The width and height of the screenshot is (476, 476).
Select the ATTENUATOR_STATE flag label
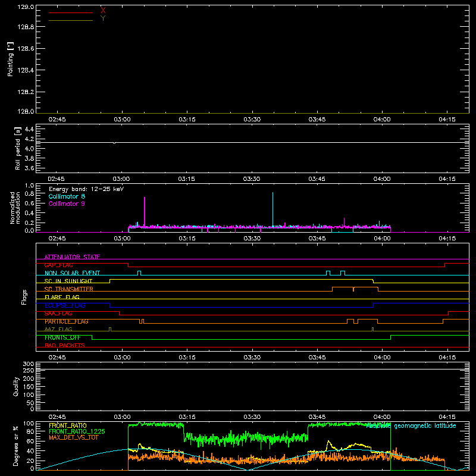click(x=72, y=257)
